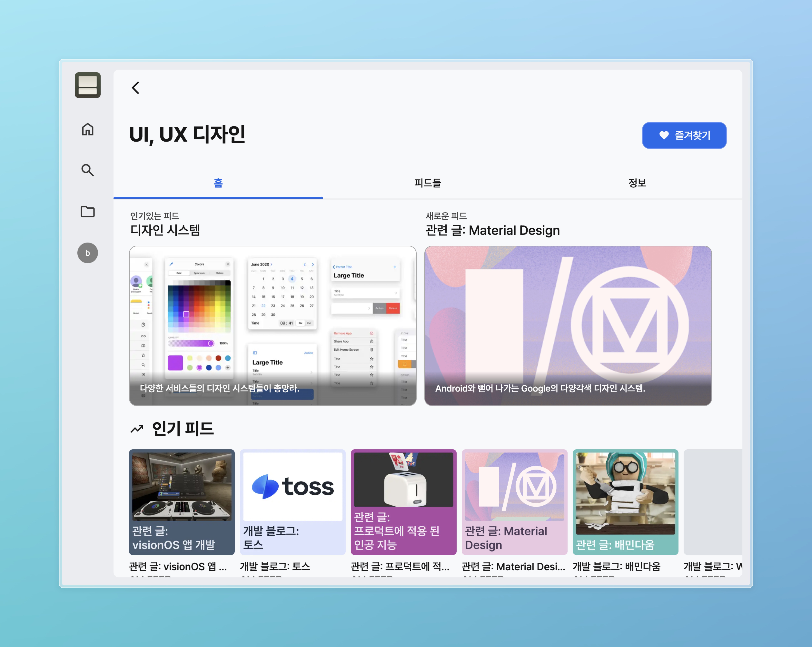The width and height of the screenshot is (812, 647).
Task: Click the trending arrow icon beside 인기 피드
Action: [x=137, y=429]
